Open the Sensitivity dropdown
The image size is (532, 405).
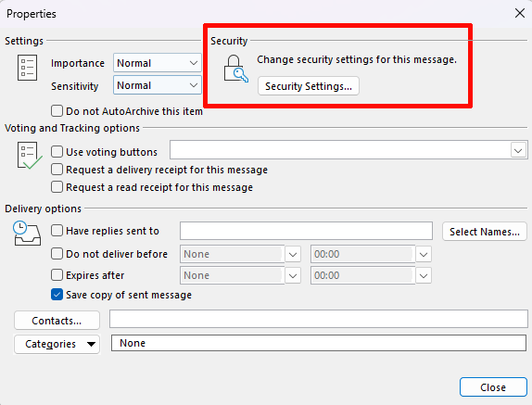158,85
